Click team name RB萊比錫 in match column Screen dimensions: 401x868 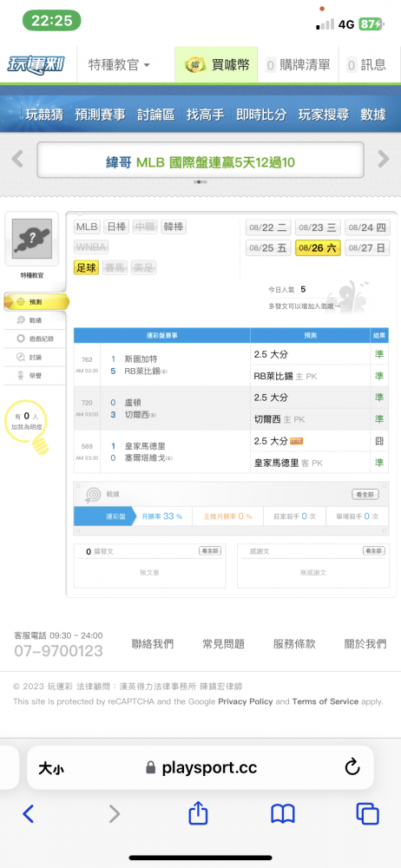point(141,371)
